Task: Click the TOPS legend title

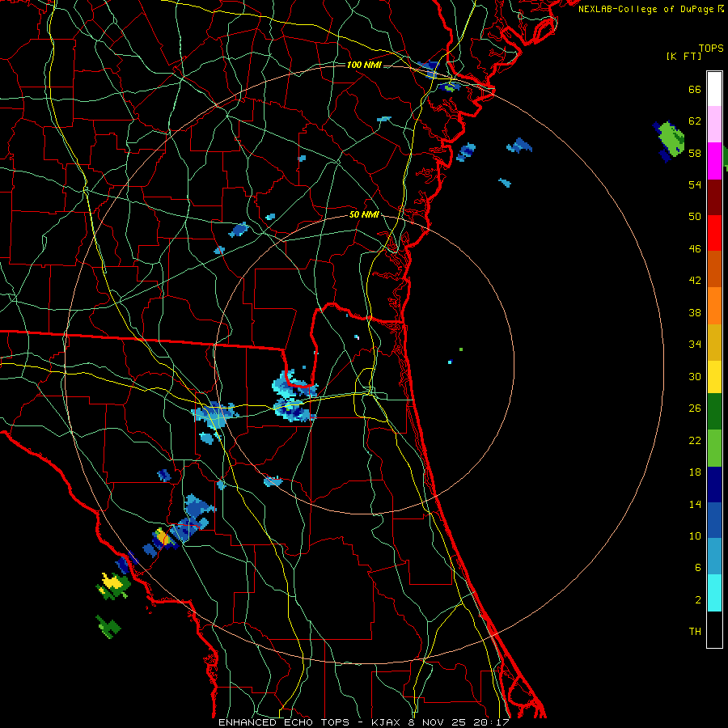Action: [711, 48]
